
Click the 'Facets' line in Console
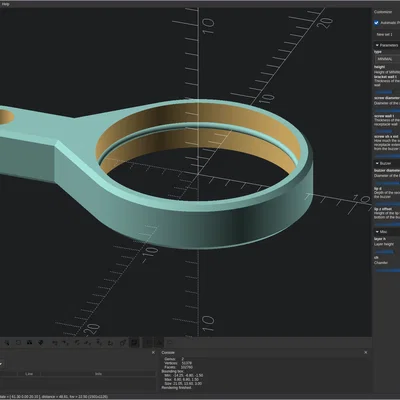[178, 367]
